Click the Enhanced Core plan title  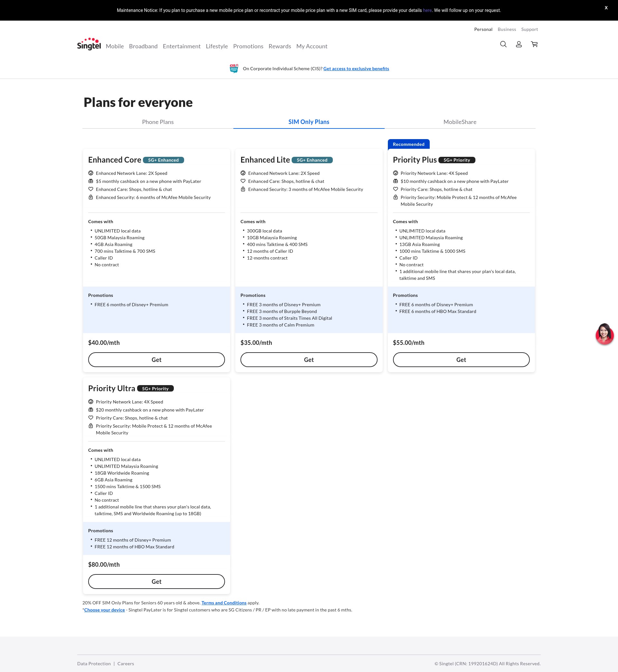[115, 160]
